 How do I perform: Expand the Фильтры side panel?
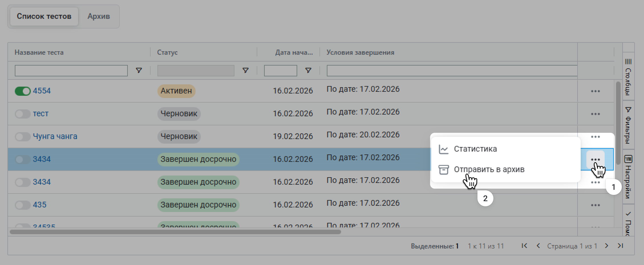628,125
